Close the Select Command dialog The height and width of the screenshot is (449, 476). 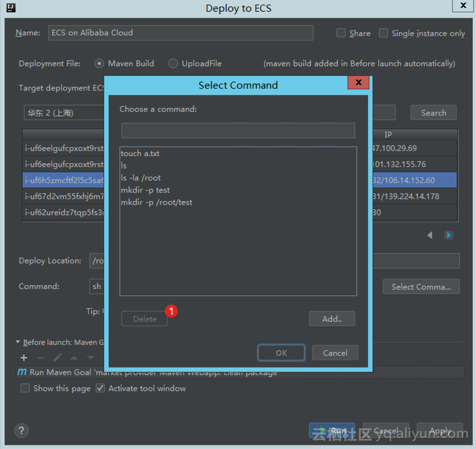coord(358,82)
